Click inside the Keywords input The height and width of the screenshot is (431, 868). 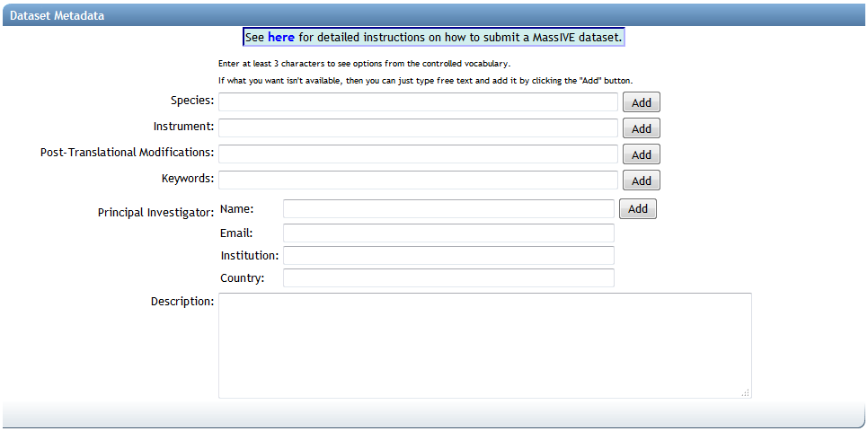[x=418, y=180]
